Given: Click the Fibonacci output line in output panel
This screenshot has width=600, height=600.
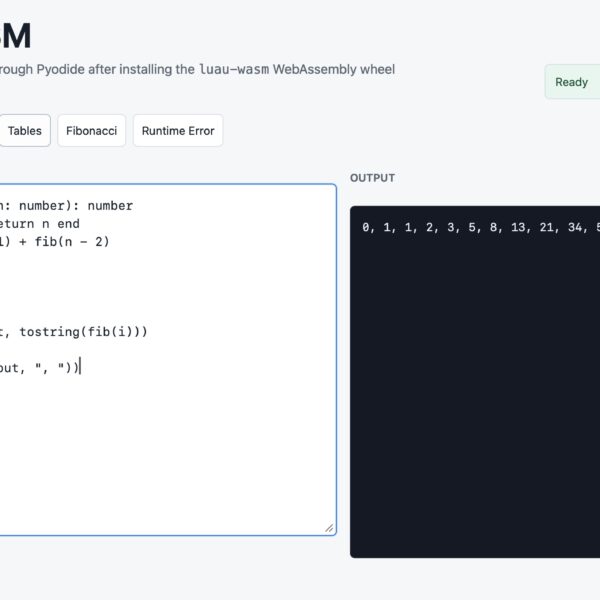Looking at the screenshot, I should [481, 227].
